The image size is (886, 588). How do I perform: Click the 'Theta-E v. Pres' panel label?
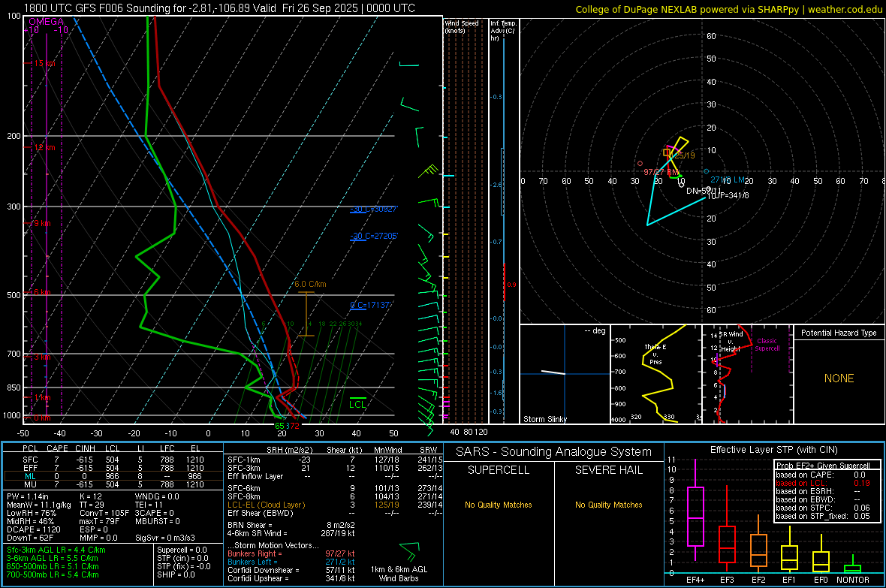click(x=655, y=354)
